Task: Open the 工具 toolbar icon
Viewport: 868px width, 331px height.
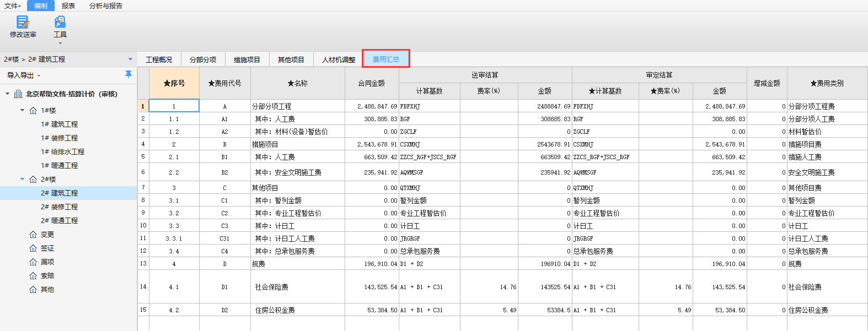Action: [x=60, y=22]
